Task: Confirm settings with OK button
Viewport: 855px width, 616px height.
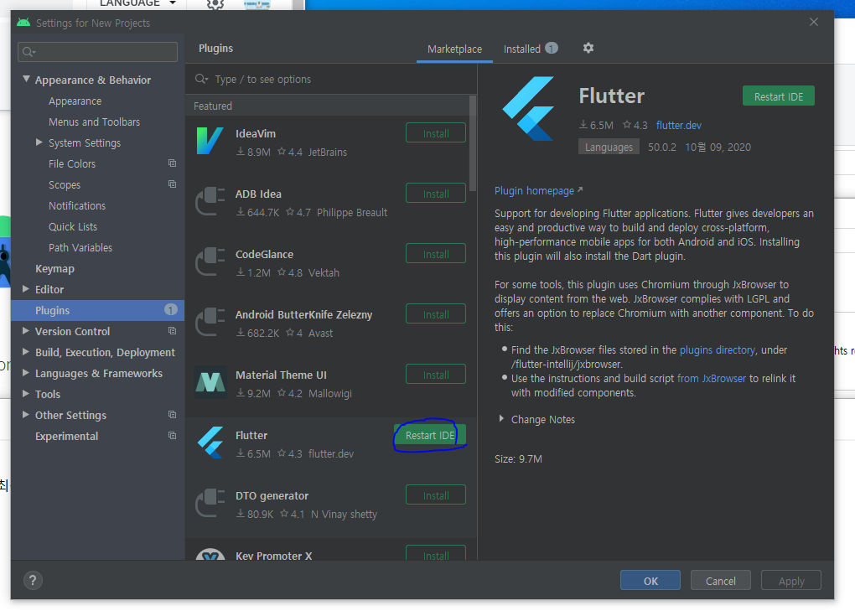Action: (x=650, y=581)
